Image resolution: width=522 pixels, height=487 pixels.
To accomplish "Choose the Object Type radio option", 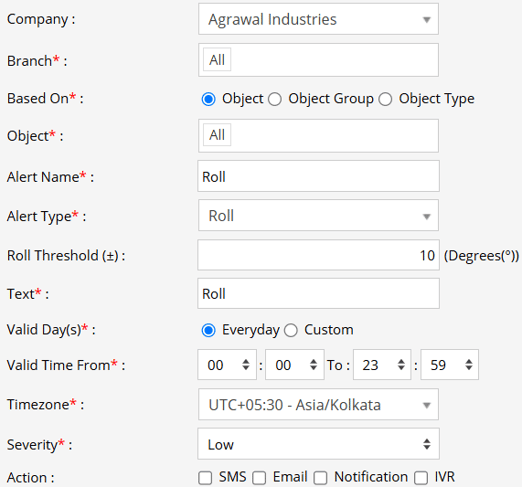I will [x=385, y=99].
